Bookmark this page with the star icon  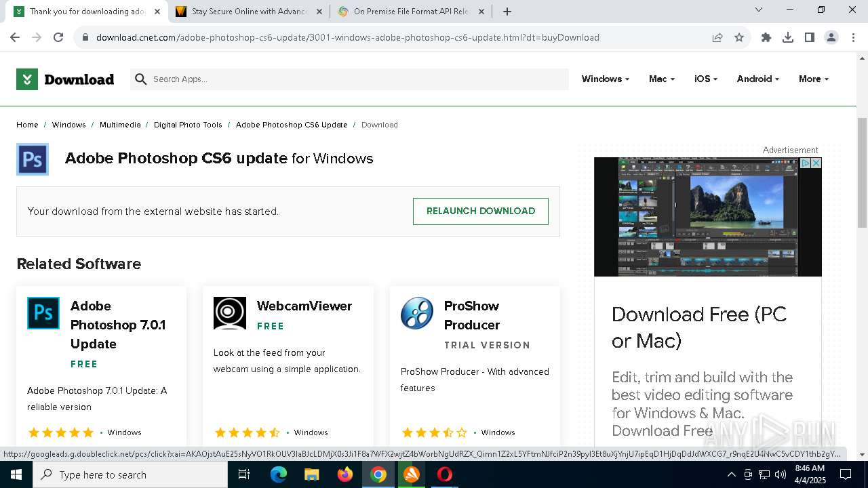point(739,37)
